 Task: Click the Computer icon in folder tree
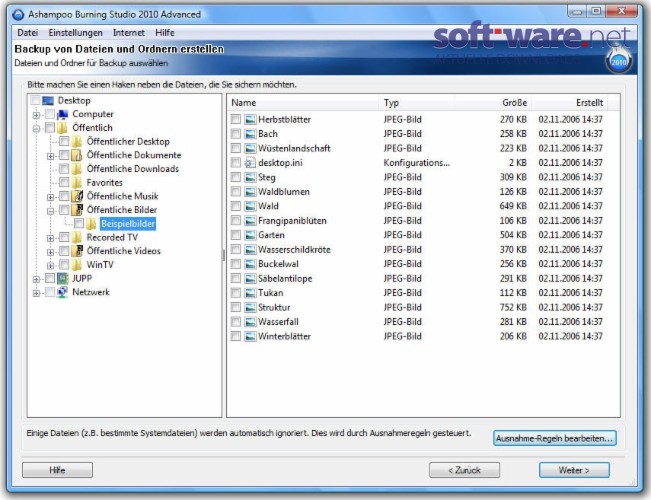(x=63, y=114)
